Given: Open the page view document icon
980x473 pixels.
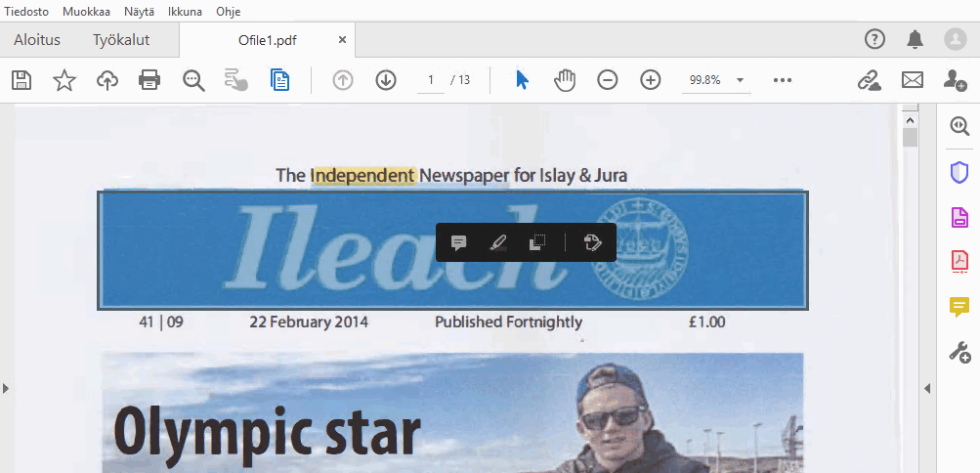Looking at the screenshot, I should coord(280,80).
